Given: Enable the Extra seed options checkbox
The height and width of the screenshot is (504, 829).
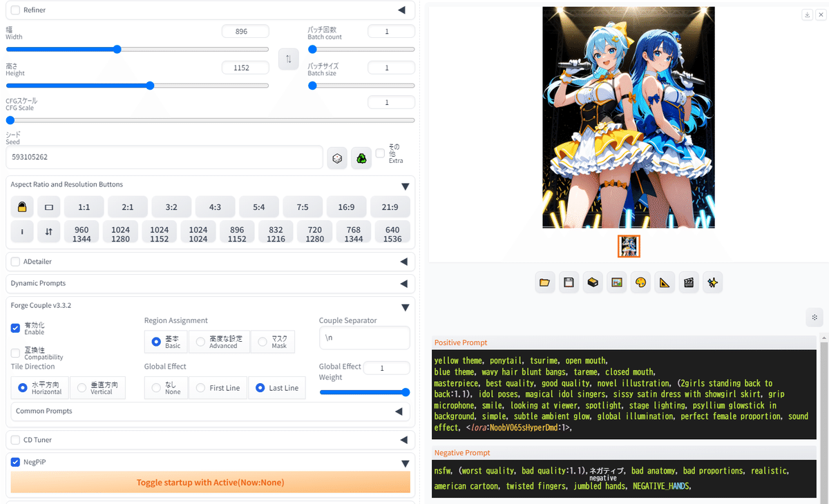Looking at the screenshot, I should pos(379,153).
